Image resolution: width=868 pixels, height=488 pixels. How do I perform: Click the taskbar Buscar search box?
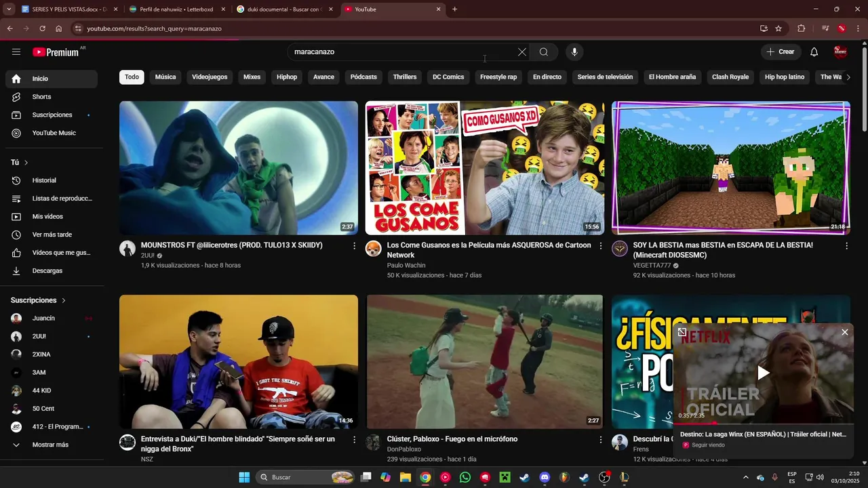305,477
